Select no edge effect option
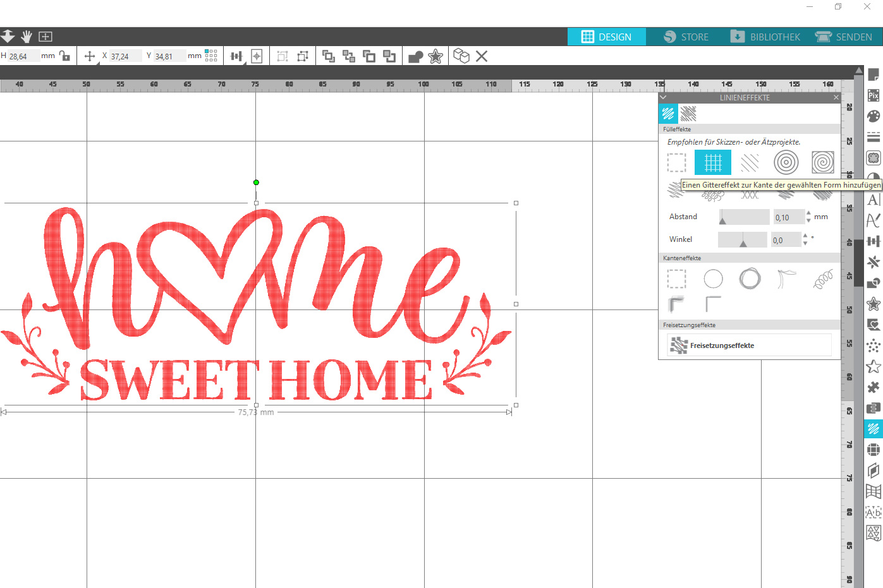Image resolution: width=883 pixels, height=588 pixels. pos(676,279)
